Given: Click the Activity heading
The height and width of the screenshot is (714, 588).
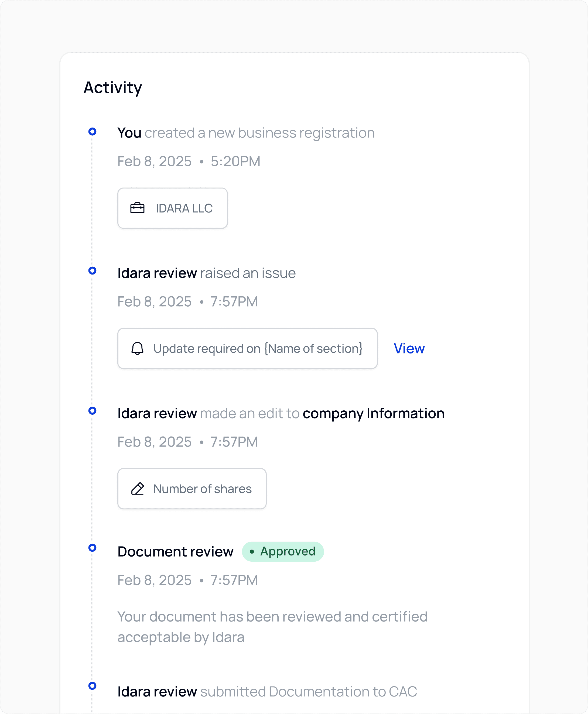Looking at the screenshot, I should 112,88.
